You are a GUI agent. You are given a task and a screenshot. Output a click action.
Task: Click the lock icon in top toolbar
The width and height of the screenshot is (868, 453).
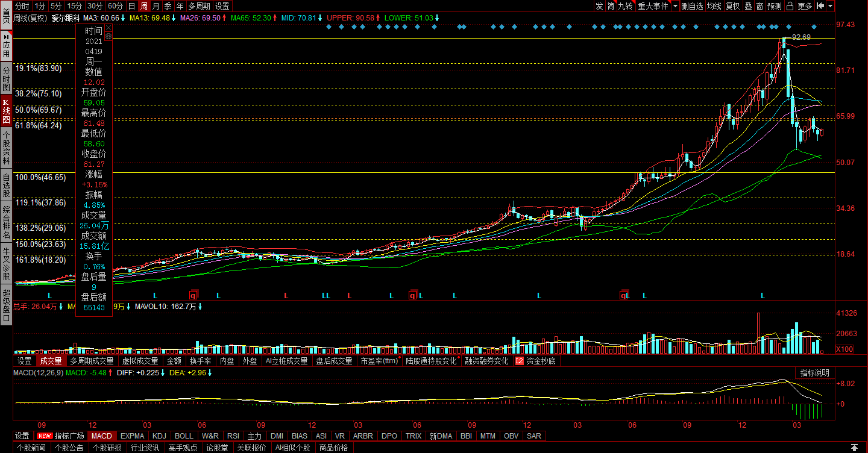click(790, 6)
